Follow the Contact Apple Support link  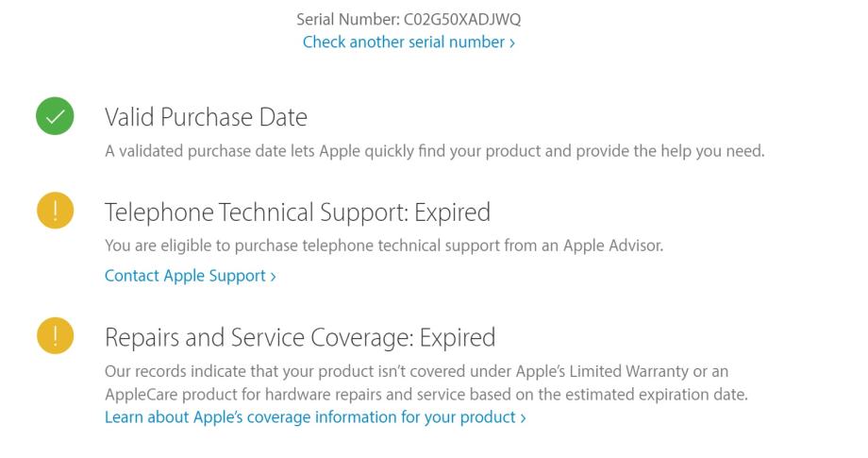[185, 276]
